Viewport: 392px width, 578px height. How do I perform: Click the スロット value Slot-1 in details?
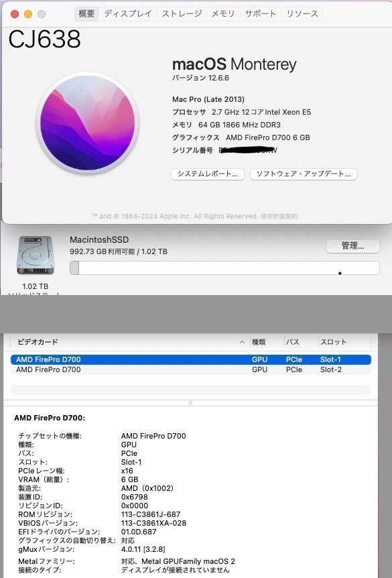(131, 462)
